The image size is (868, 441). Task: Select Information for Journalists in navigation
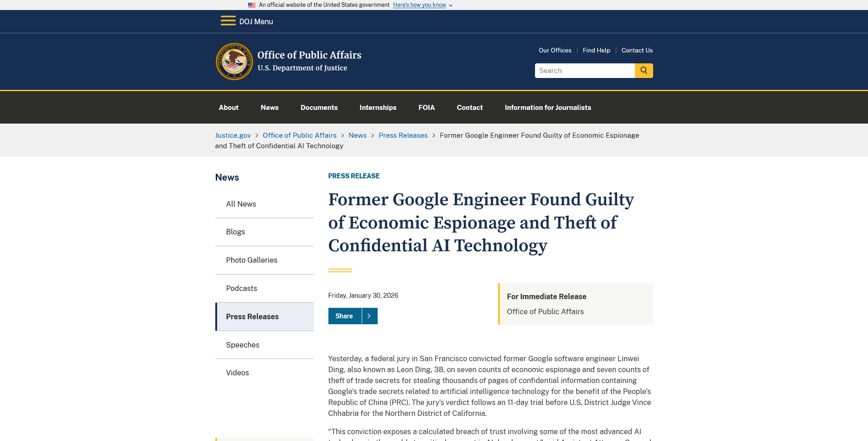point(548,108)
